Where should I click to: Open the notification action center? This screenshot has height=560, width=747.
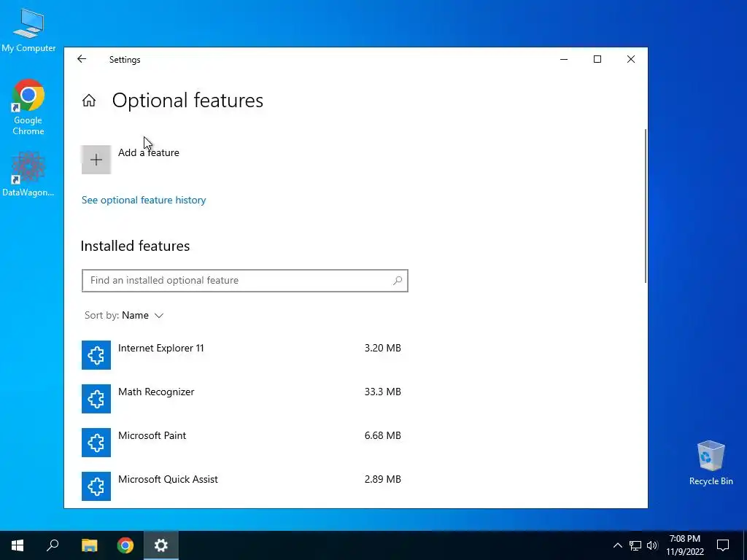723,545
